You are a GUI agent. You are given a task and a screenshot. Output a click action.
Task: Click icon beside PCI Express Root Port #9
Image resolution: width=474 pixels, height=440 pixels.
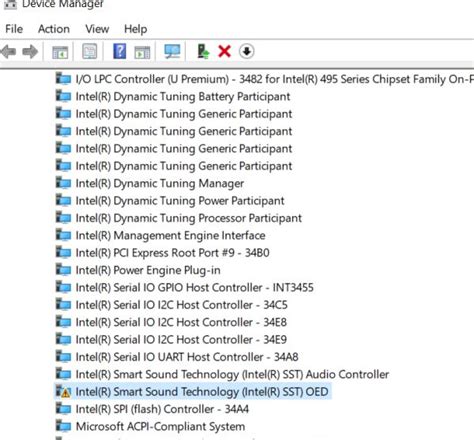click(63, 253)
